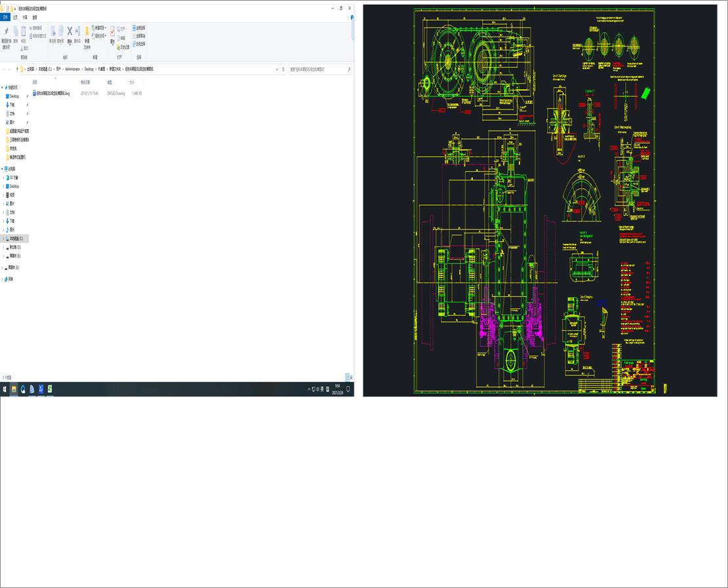
Task: Collapse the ribbon with the top-right chevron
Action: (348, 17)
